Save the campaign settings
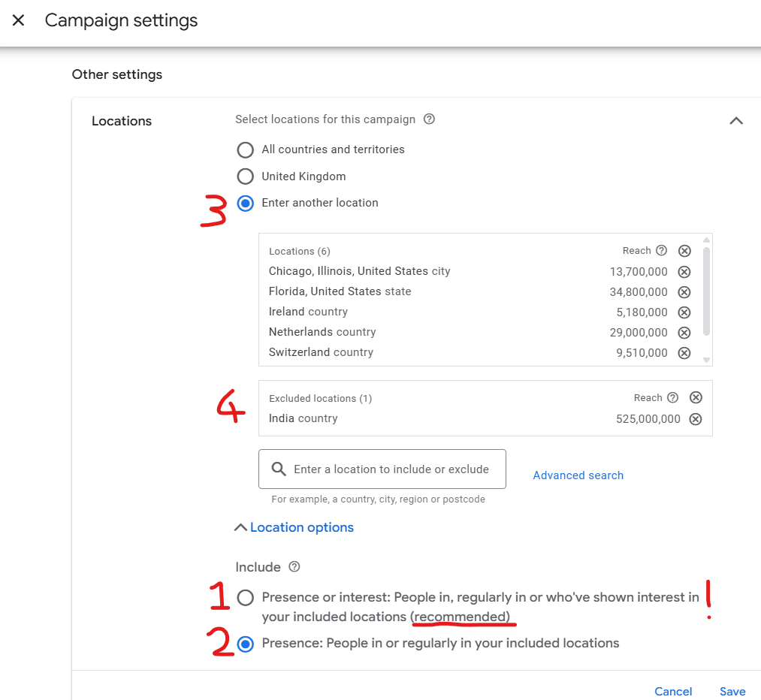The image size is (761, 700). pos(732,691)
